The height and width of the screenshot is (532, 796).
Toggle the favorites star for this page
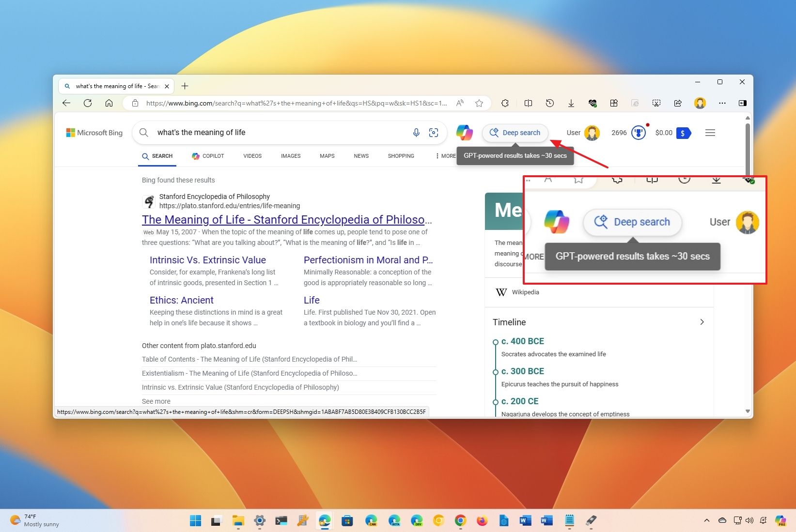tap(479, 103)
